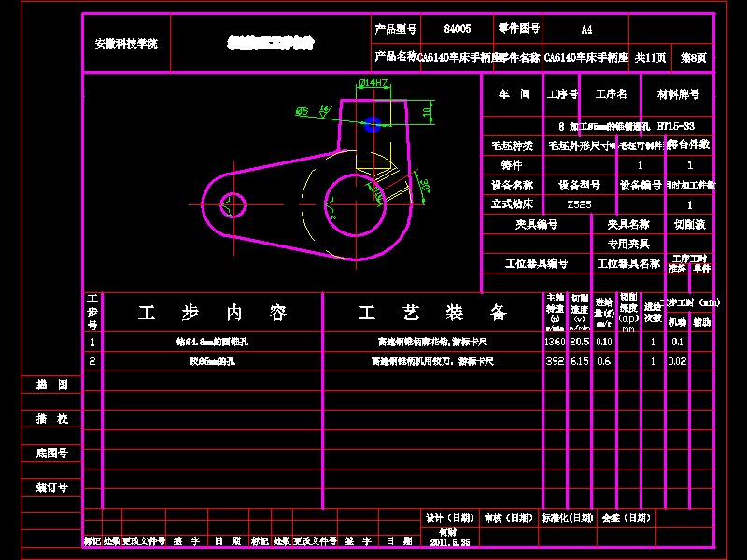Click the cutting speed value 20.5
This screenshot has width=747, height=560.
click(x=579, y=342)
